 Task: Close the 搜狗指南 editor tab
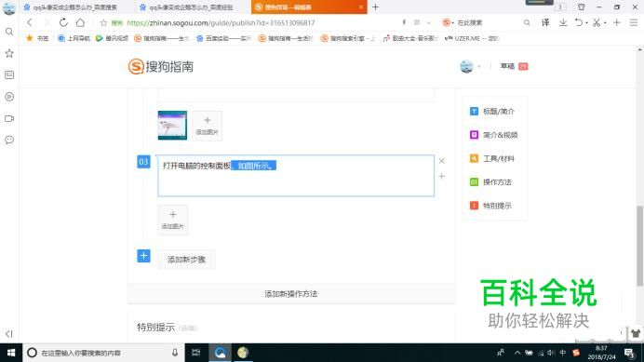361,7
